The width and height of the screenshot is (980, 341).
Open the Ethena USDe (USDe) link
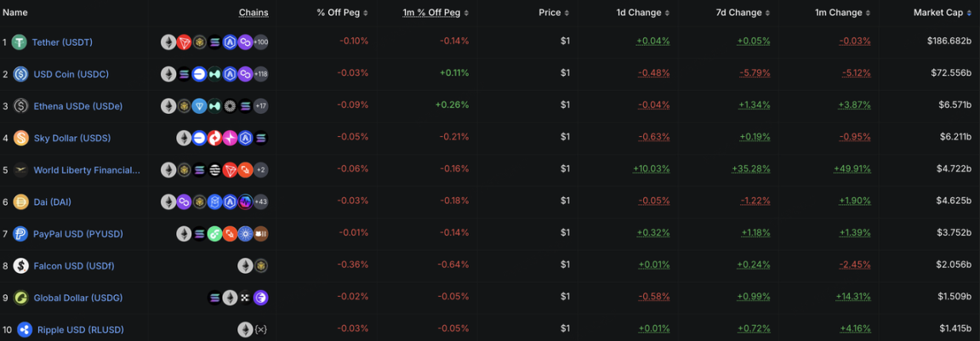click(77, 106)
